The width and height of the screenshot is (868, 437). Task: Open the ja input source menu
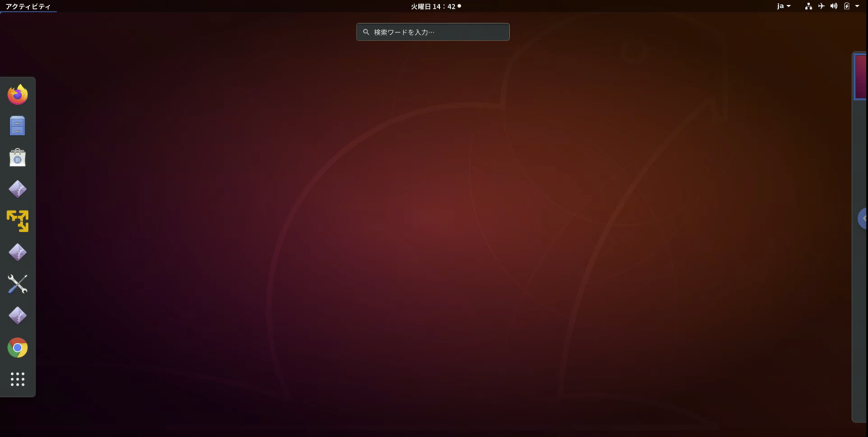(x=784, y=6)
